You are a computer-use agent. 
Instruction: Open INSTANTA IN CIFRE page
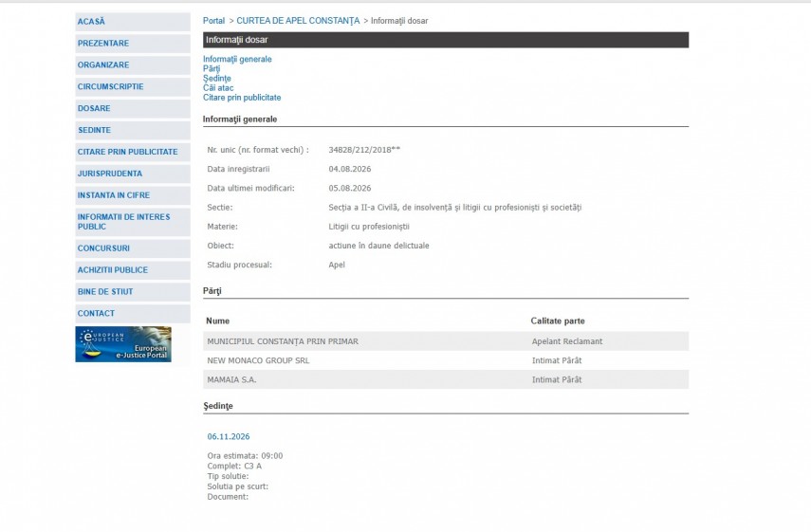pos(133,195)
